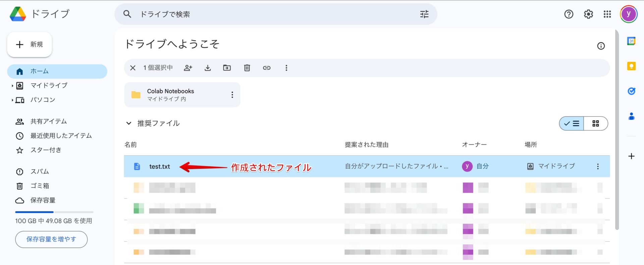Download the selected file

click(208, 68)
